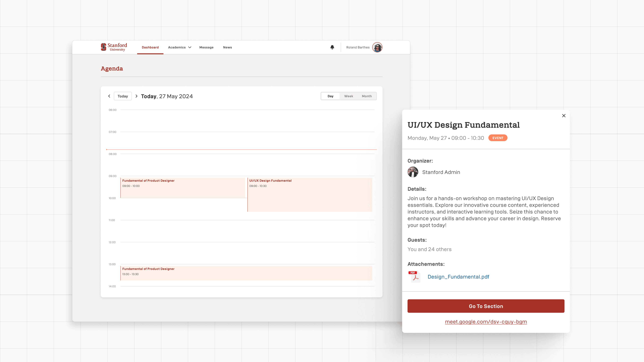This screenshot has width=644, height=362.
Task: Expand the Academics dropdown menu
Action: coord(179,47)
